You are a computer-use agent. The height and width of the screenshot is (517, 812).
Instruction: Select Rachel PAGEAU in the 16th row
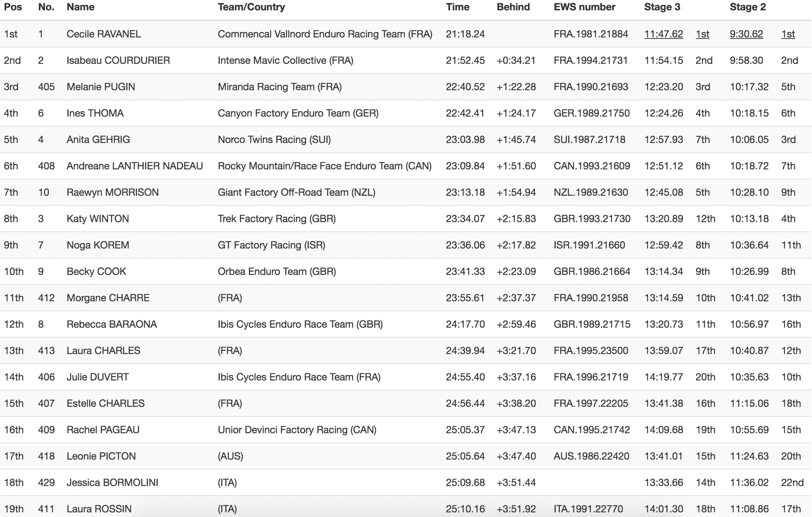tap(103, 430)
